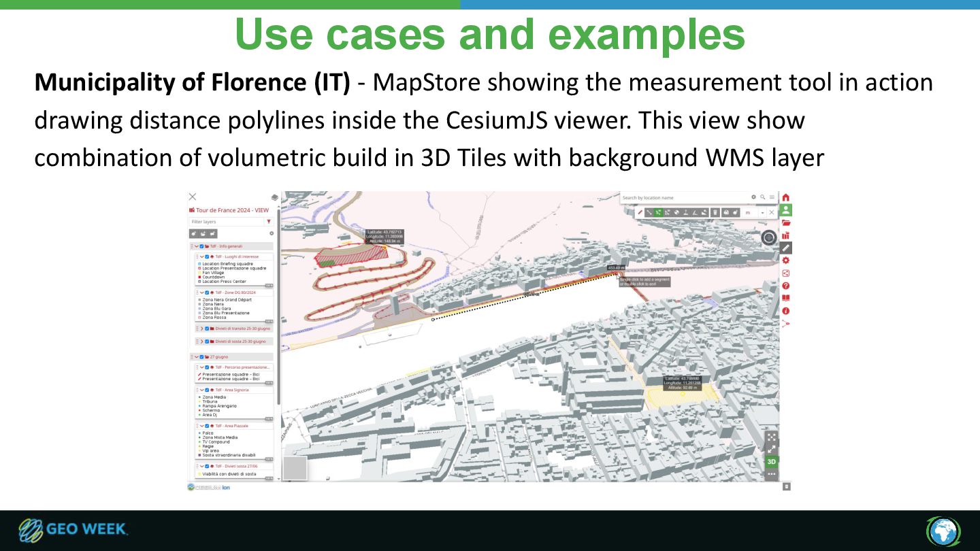This screenshot has width=980, height=551.
Task: Select the slope measure tool
Action: [x=704, y=212]
